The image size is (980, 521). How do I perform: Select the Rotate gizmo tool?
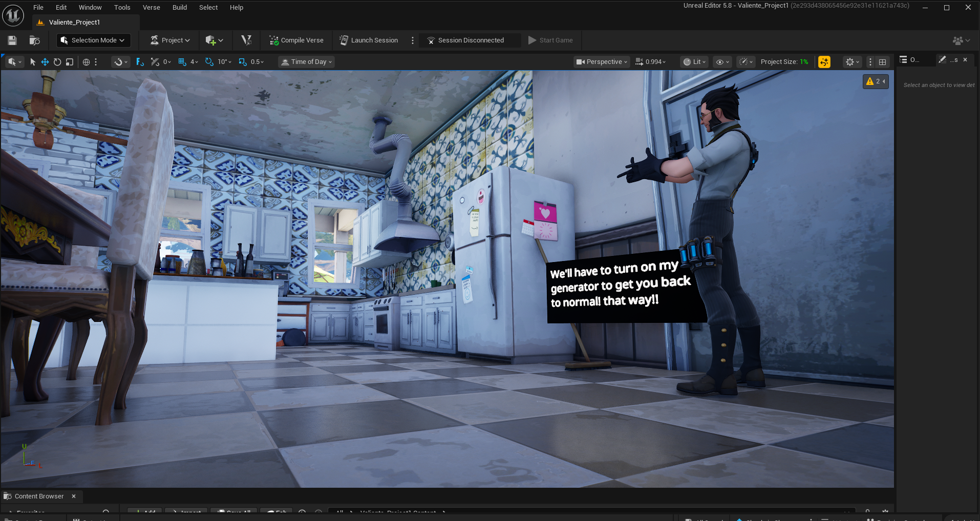click(x=57, y=62)
